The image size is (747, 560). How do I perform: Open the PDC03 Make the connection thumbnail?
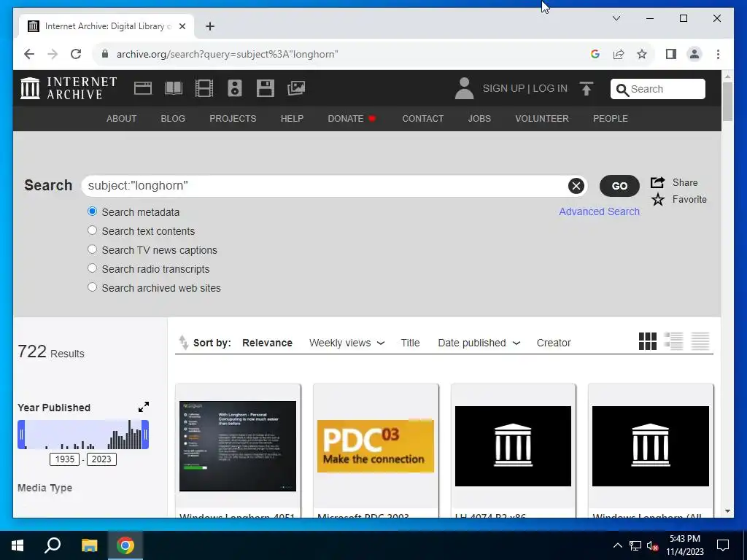pyautogui.click(x=376, y=446)
